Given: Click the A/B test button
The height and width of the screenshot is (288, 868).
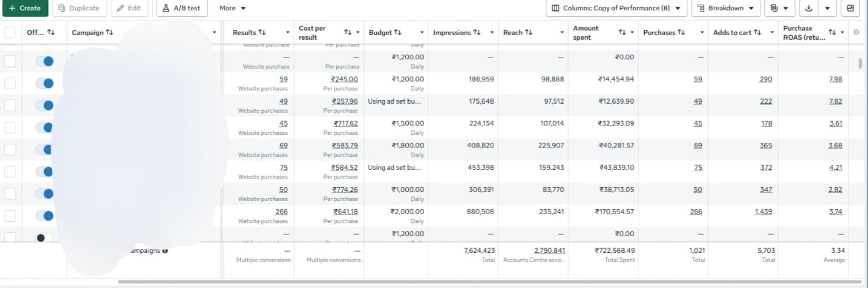Looking at the screenshot, I should pos(182,8).
